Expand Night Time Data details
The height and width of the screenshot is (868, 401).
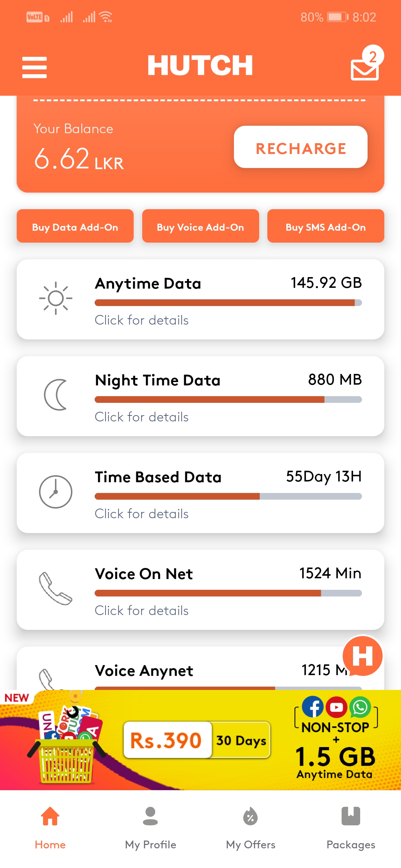coord(141,417)
